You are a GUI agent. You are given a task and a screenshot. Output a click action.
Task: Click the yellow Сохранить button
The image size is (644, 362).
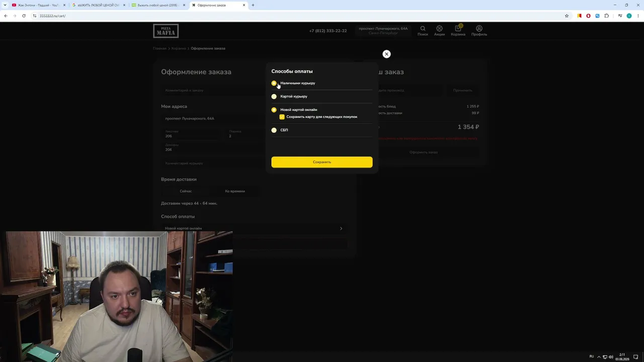tap(322, 162)
